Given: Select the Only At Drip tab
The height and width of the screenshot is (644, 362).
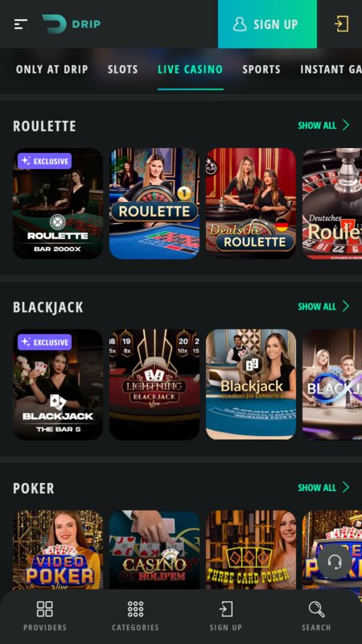Looking at the screenshot, I should click(52, 69).
